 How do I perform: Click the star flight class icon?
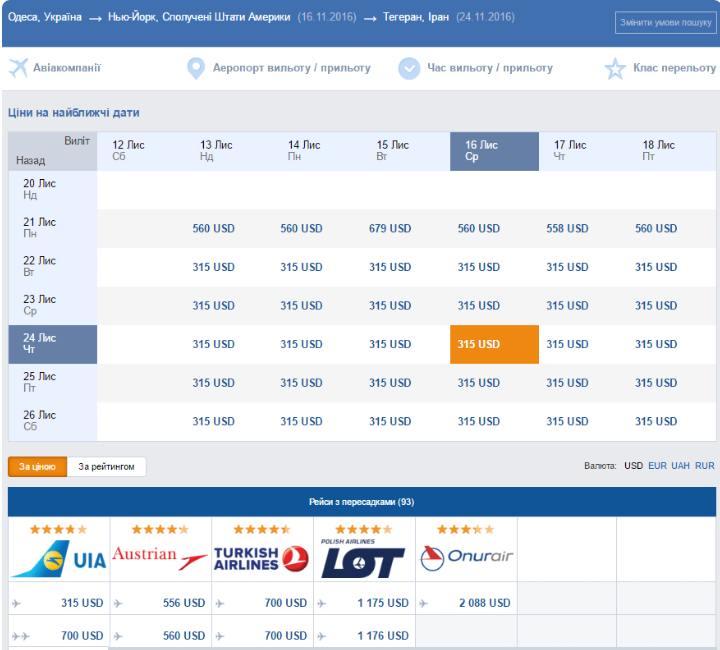(615, 69)
